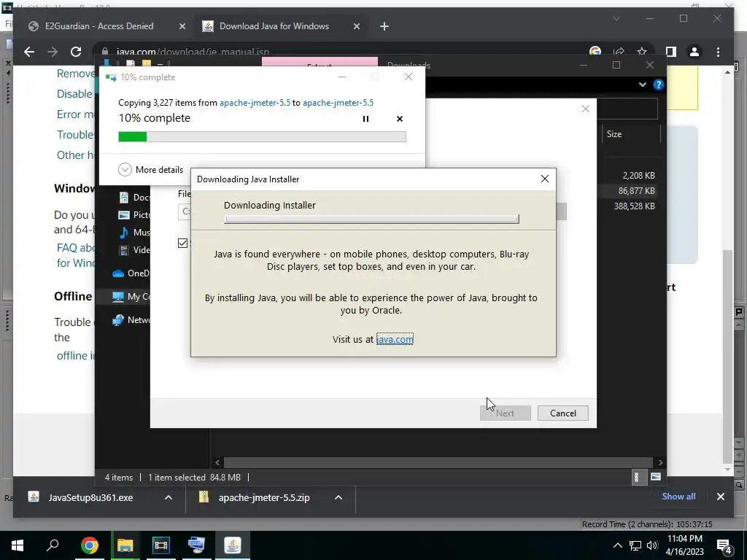Close the E2Guardian browser tab

(x=182, y=27)
